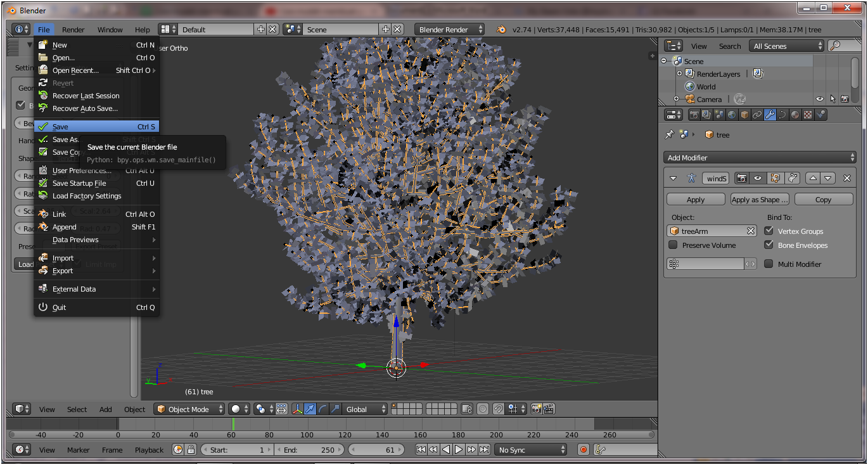
Task: Toggle Camera visibility eye in outliner
Action: tap(820, 99)
